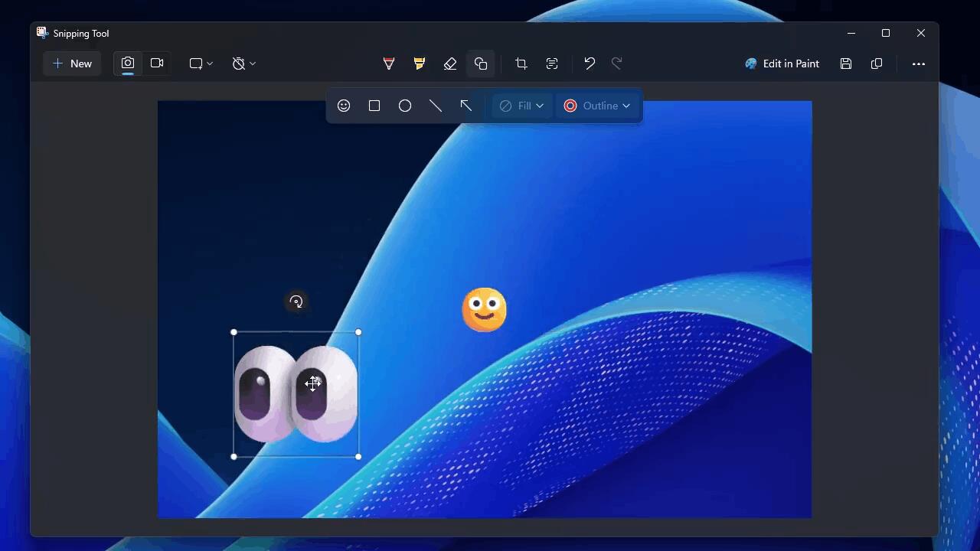This screenshot has height=551, width=980.
Task: Click the rotate handle above eyes emoji
Action: [296, 302]
